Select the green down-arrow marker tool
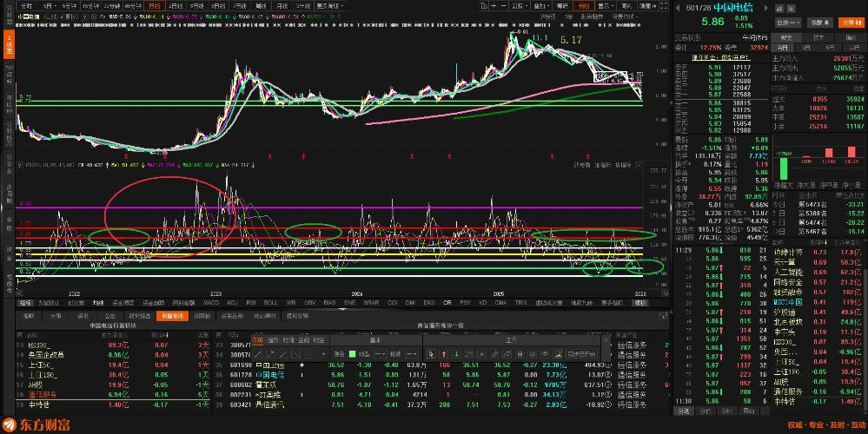The image size is (868, 434). pos(456,354)
